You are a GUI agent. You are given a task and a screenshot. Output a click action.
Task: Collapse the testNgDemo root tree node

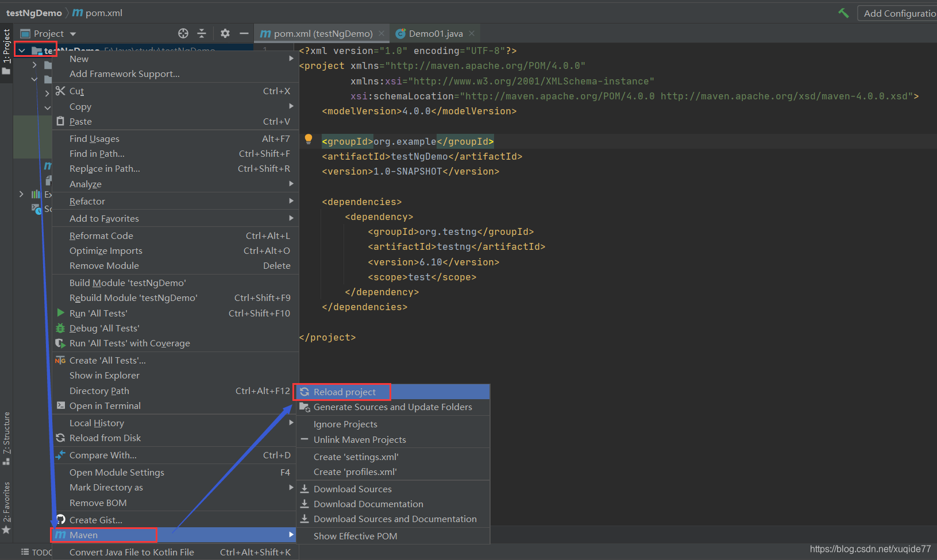pyautogui.click(x=22, y=51)
